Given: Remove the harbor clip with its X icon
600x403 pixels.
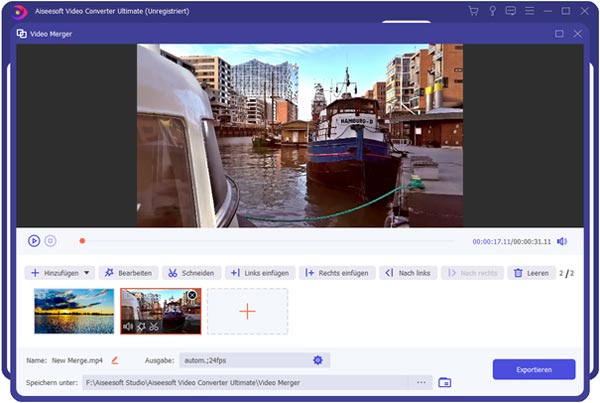Looking at the screenshot, I should tap(192, 295).
